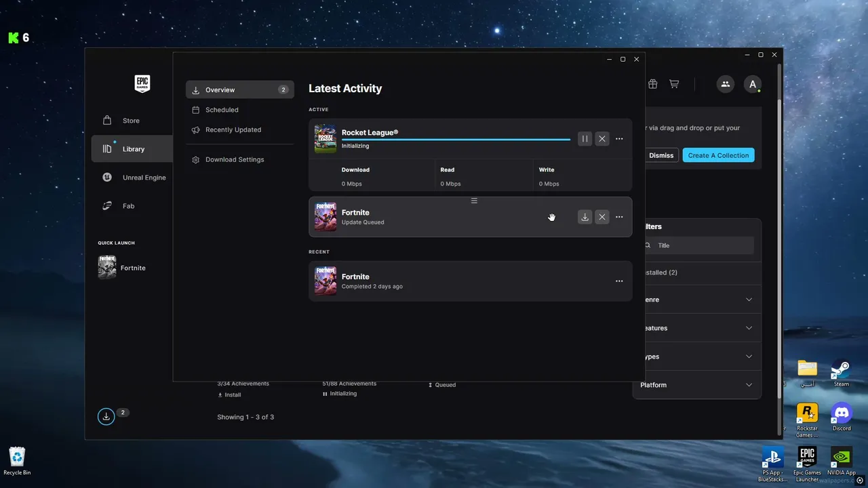Select Library in the launcher sidebar

132,149
